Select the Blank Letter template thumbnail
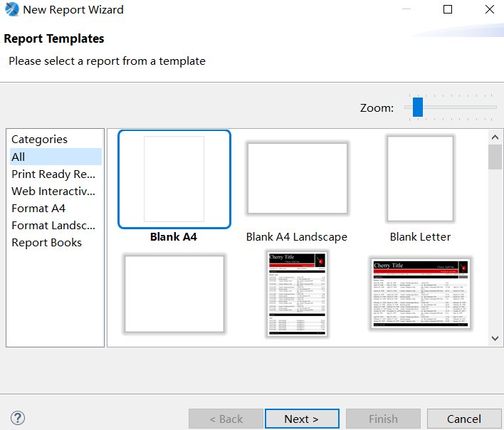The image size is (504, 430). pyautogui.click(x=421, y=179)
